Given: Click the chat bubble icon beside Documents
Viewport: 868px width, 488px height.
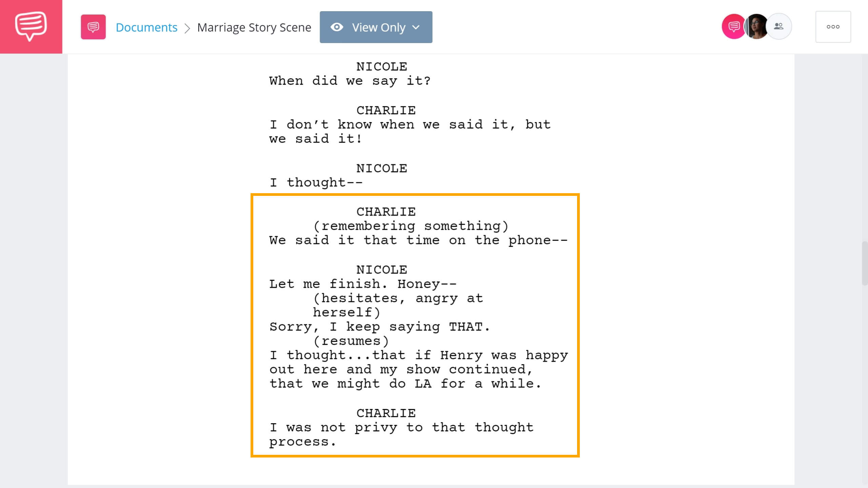Looking at the screenshot, I should [93, 27].
